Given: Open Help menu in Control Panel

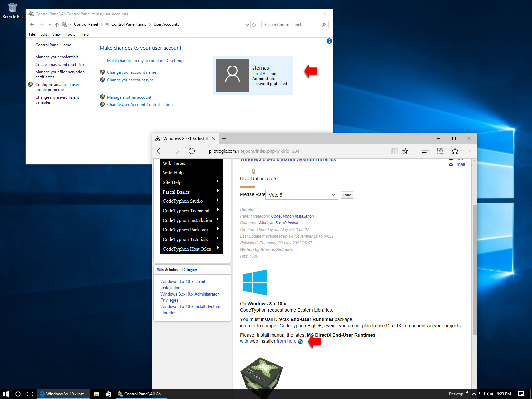Looking at the screenshot, I should tap(84, 34).
